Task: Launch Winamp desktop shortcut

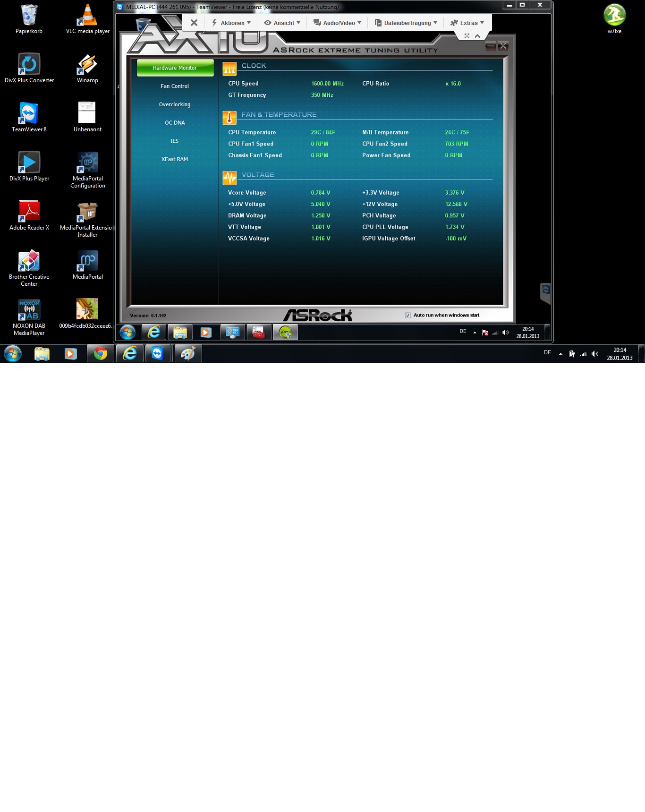Action: (87, 68)
